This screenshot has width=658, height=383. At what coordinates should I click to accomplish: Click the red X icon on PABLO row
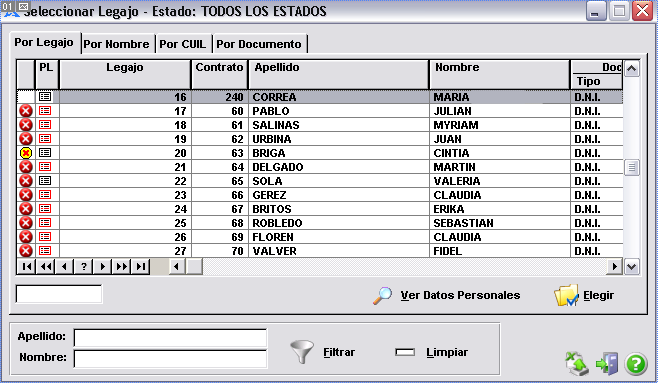26,111
